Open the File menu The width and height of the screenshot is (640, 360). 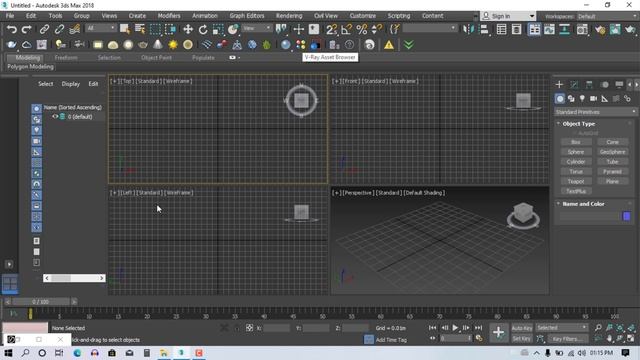coord(10,16)
